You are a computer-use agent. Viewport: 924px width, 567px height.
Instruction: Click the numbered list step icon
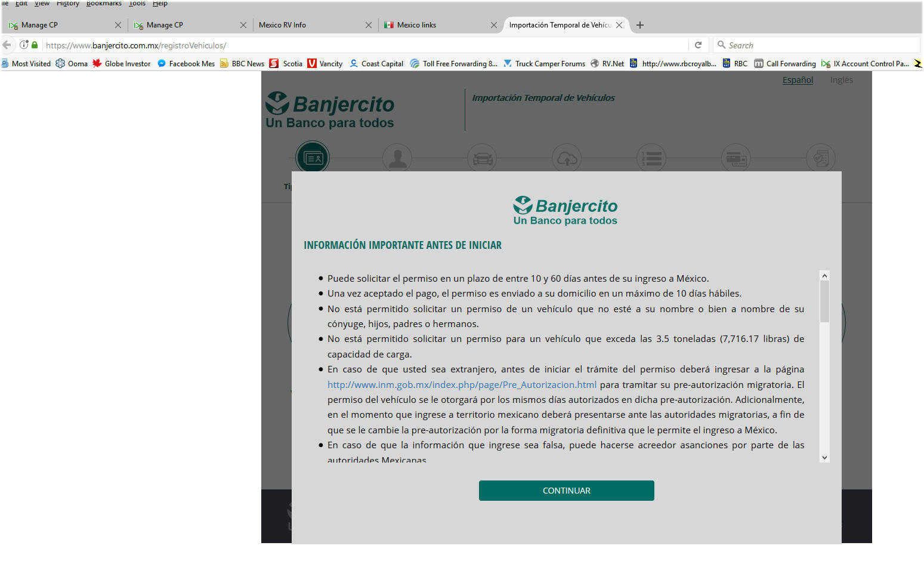coord(651,158)
